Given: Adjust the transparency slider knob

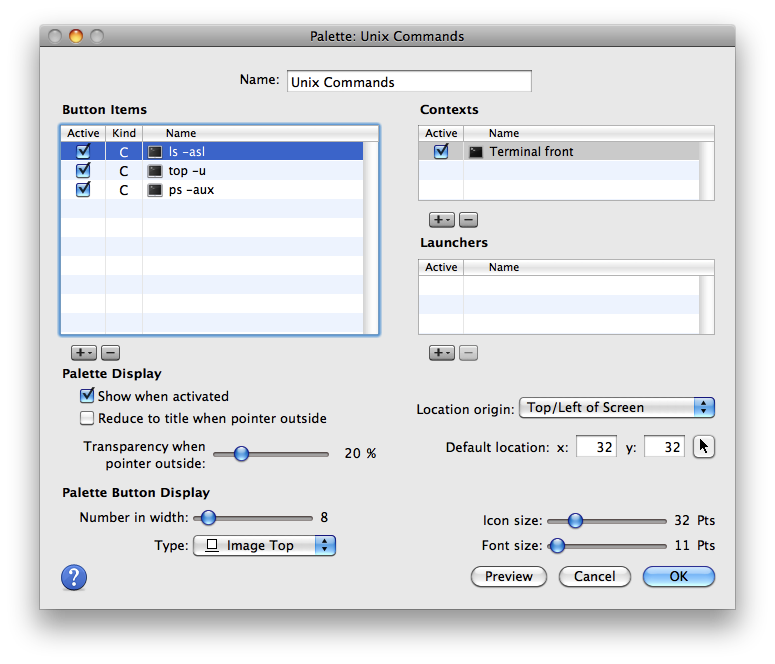Looking at the screenshot, I should 241,453.
